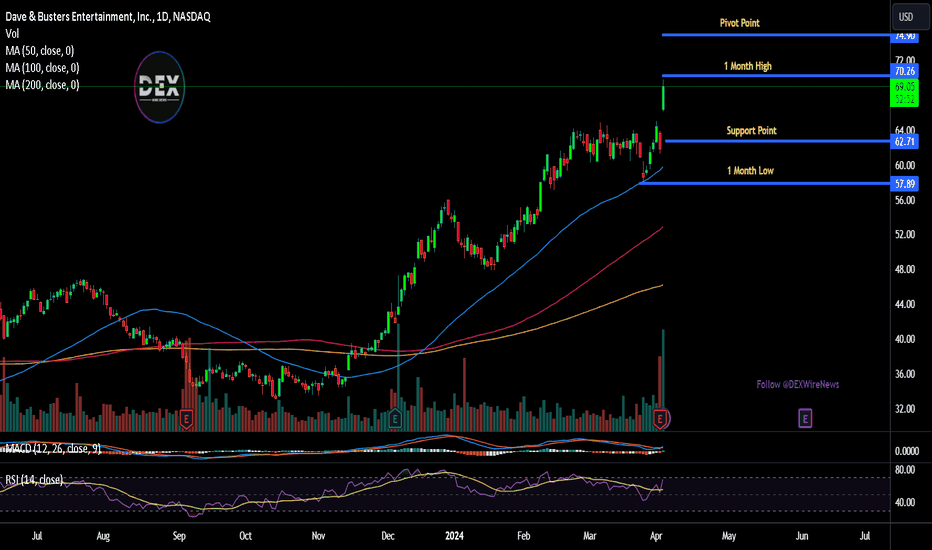Click the 57.89 price label

pos(905,184)
